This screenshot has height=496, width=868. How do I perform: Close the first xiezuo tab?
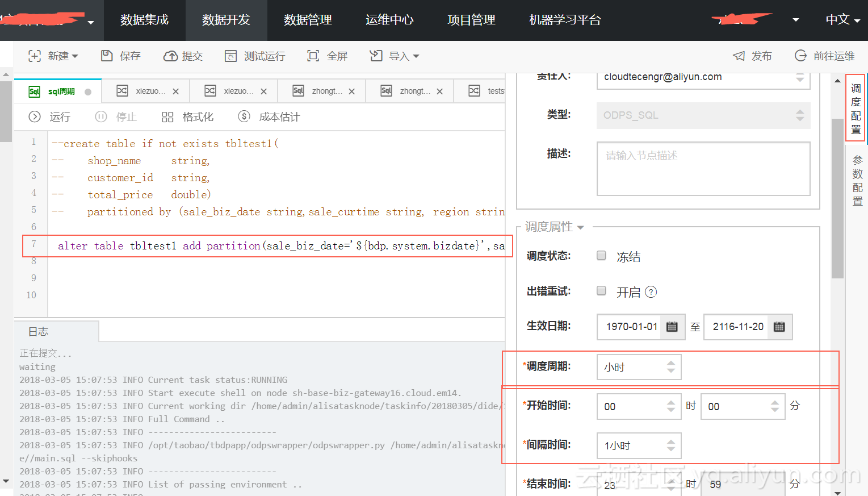pyautogui.click(x=175, y=91)
